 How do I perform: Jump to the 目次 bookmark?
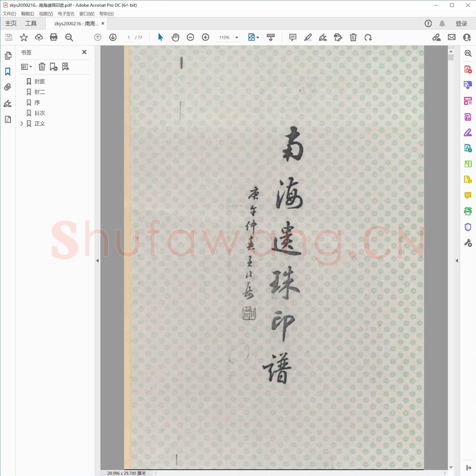point(40,113)
